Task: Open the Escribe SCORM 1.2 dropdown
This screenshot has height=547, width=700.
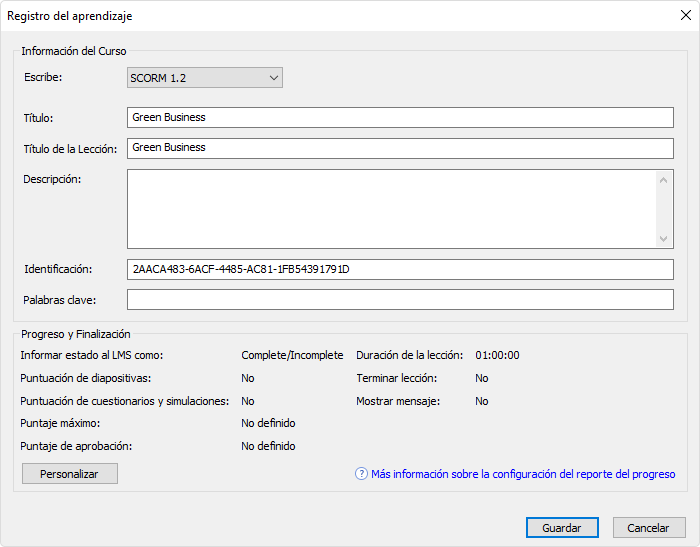Action: [204, 78]
